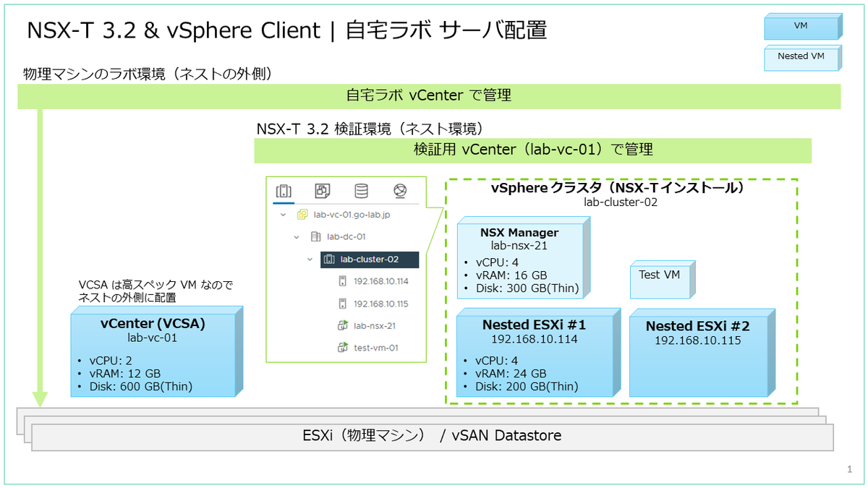The height and width of the screenshot is (488, 868).
Task: Click 192.168.10.114 in the Nested ESXi #1 box
Action: point(534,339)
